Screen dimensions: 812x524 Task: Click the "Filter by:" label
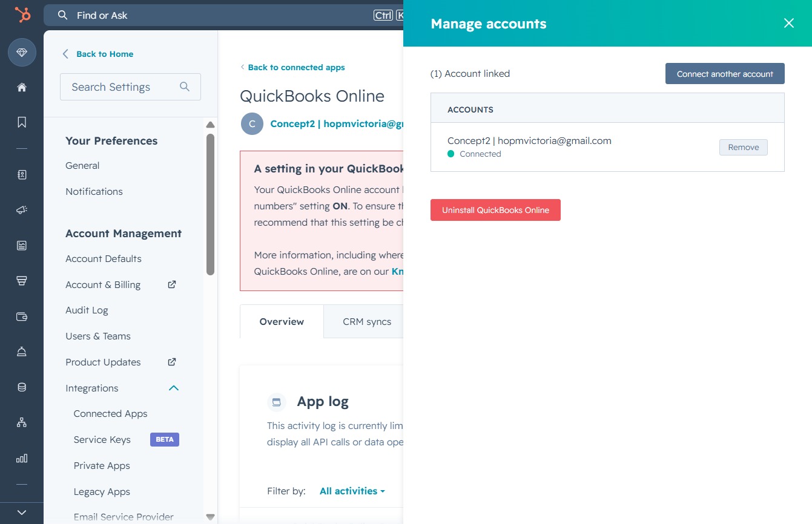pyautogui.click(x=286, y=491)
